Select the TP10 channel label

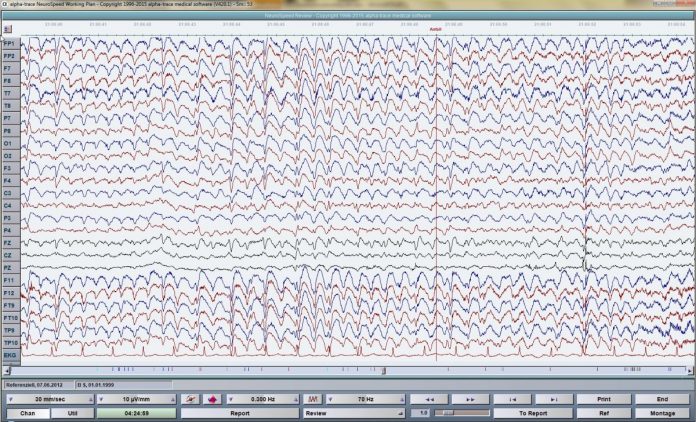[11, 343]
